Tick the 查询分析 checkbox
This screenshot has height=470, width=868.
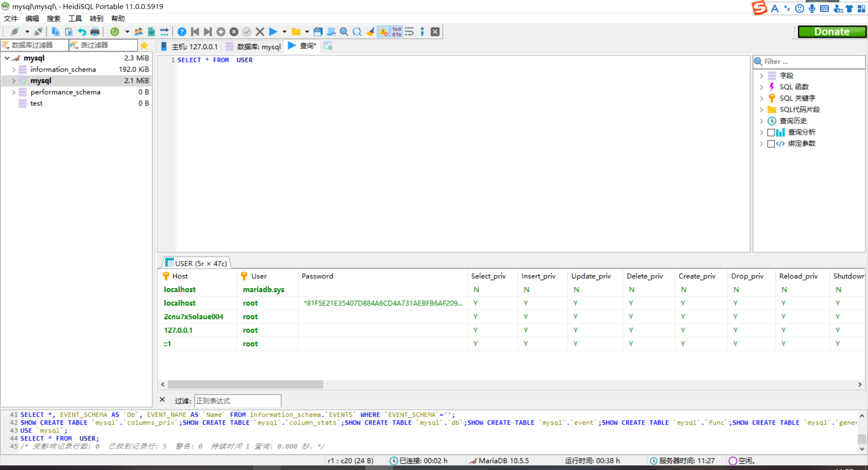coord(771,132)
